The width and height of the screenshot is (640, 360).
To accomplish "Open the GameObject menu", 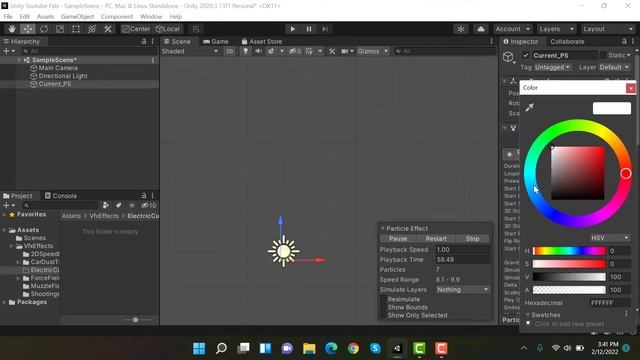I will click(78, 16).
